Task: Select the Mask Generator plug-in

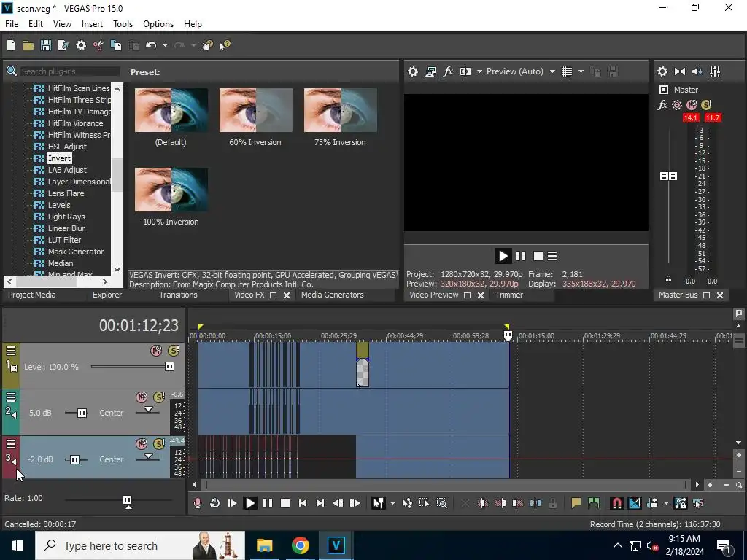Action: click(x=76, y=252)
